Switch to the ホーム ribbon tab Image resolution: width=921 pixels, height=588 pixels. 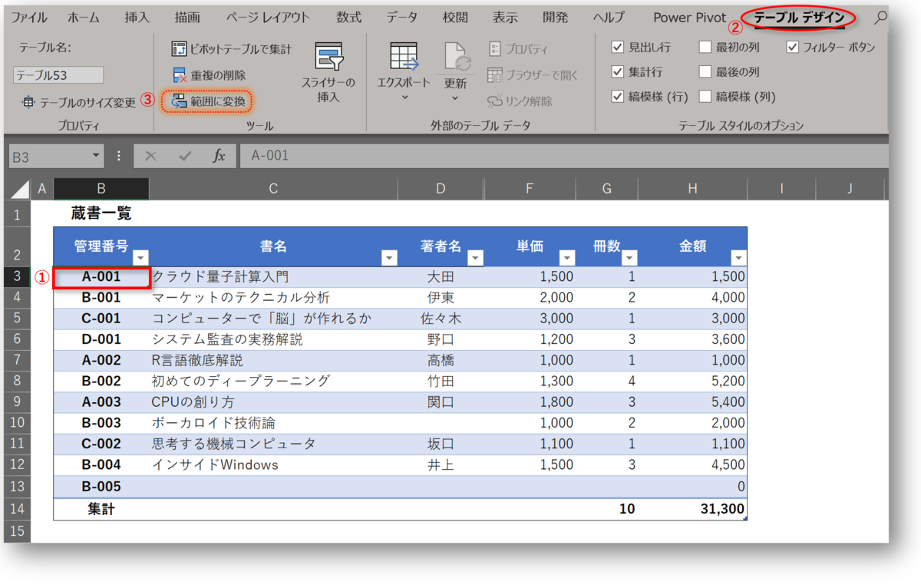point(83,17)
